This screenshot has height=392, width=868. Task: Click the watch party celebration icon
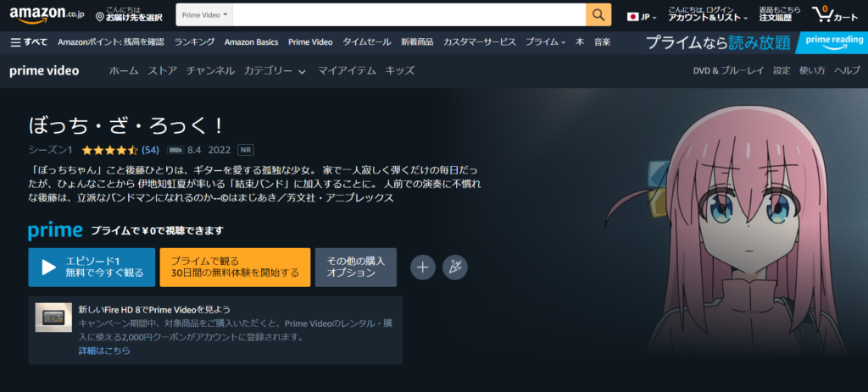[x=455, y=267]
